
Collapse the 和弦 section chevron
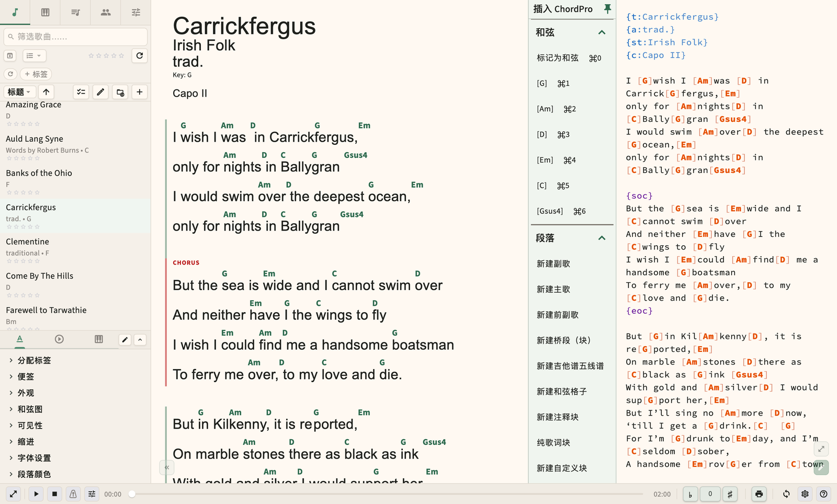602,32
